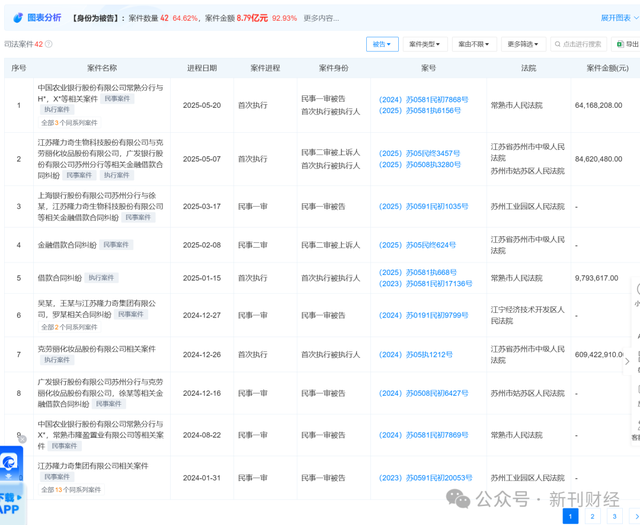Click the 案件金额(元) column header
This screenshot has width=640, height=525.
[x=608, y=68]
